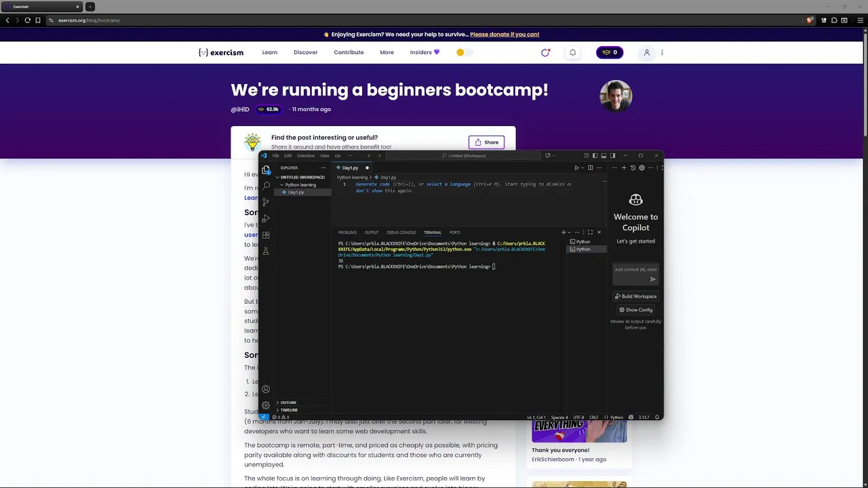Maximize the terminal panel size
This screenshot has height=488, width=868.
(x=590, y=232)
